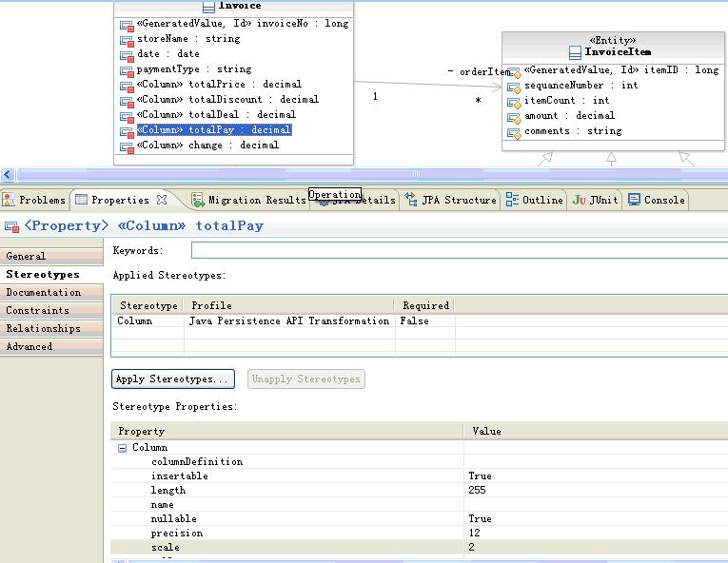728x563 pixels.
Task: Click the icon beside date : date
Action: click(127, 56)
